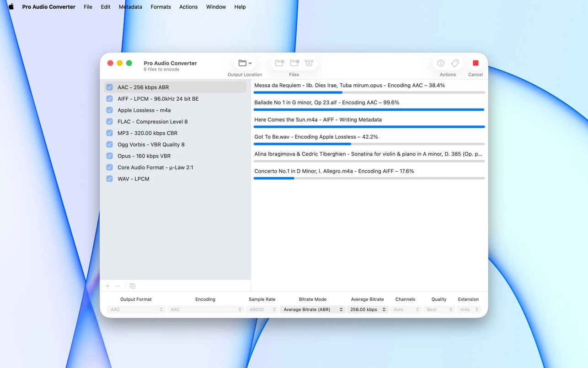Screen dimensions: 588x368
Task: Open the Edit menu
Action: coord(106,7)
